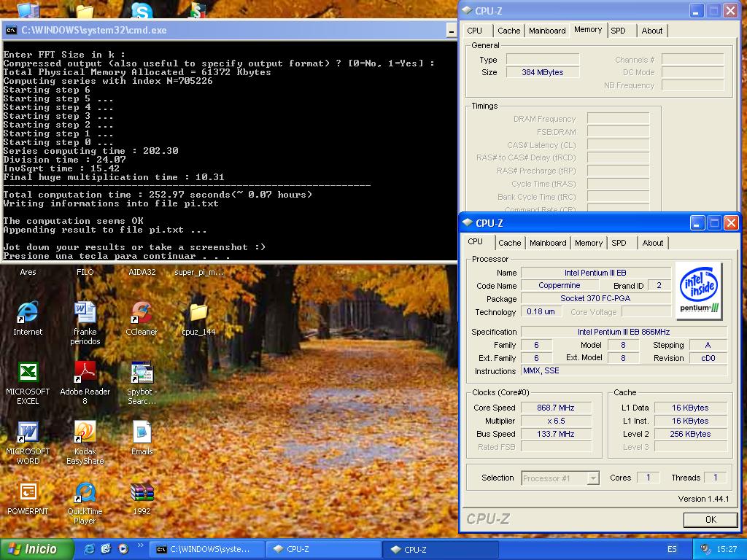
Task: Minimize the front CPU-Z window
Action: pos(697,223)
